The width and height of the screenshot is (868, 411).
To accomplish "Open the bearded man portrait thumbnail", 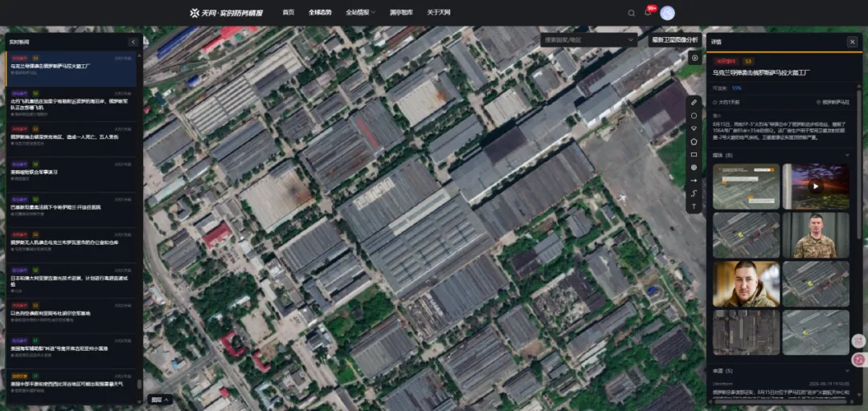I will click(x=746, y=284).
